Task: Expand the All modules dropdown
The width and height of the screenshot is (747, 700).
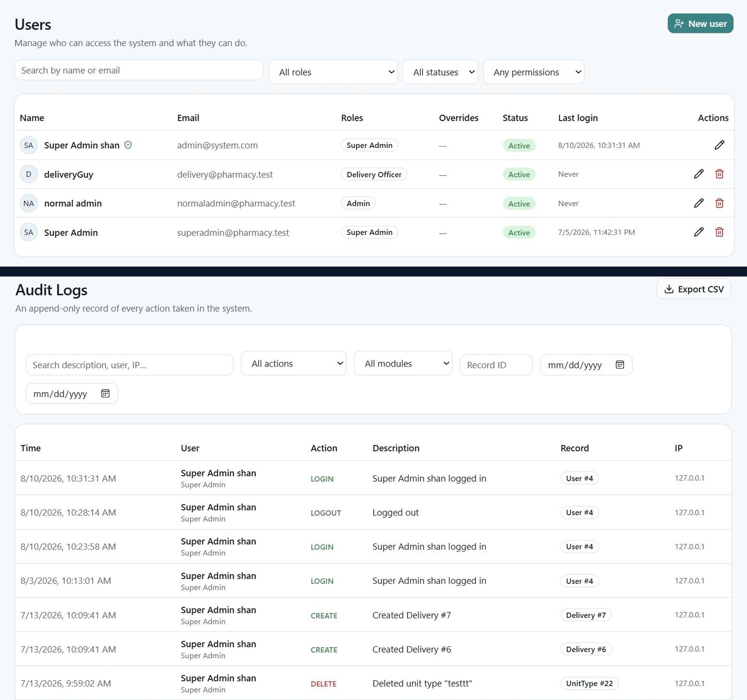Action: tap(403, 363)
